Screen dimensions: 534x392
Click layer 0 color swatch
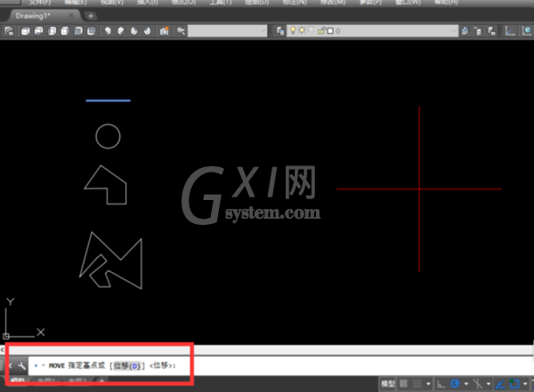point(330,31)
